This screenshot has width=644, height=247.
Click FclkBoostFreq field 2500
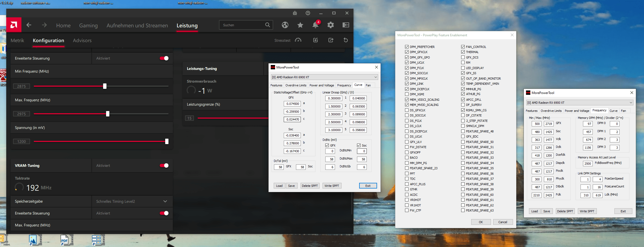[x=588, y=164]
